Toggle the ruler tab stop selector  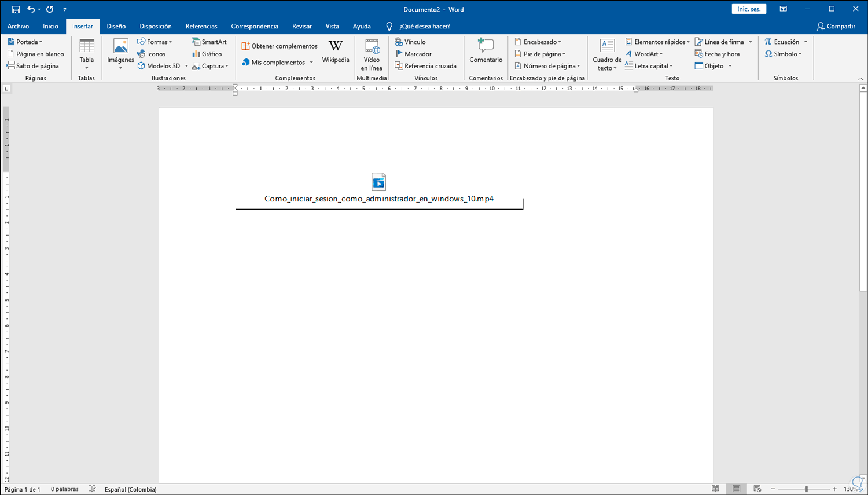(6, 89)
